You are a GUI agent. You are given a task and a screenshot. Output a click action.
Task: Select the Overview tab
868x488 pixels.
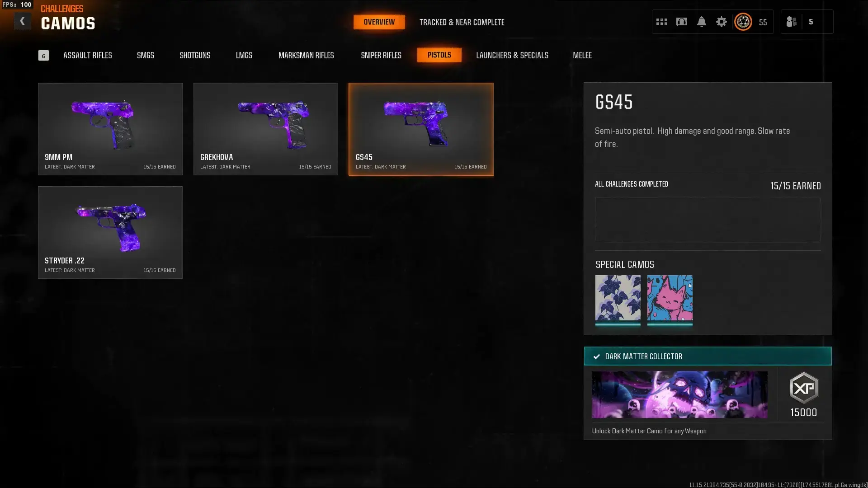click(379, 22)
